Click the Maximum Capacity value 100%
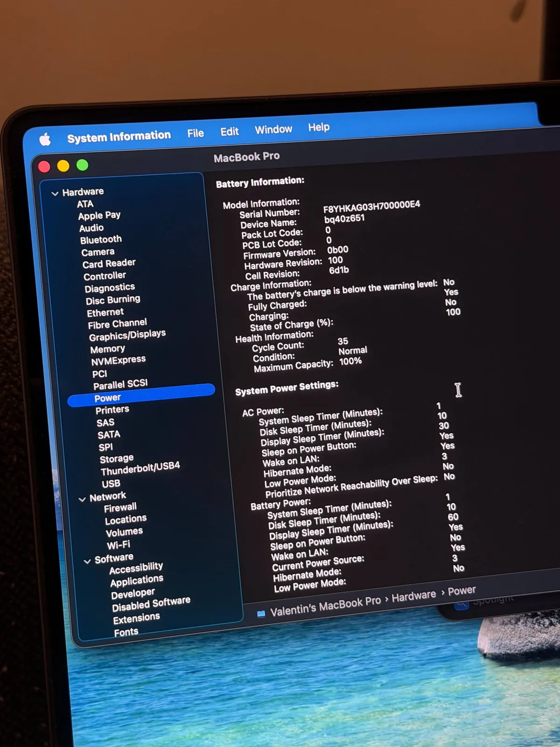Image resolution: width=560 pixels, height=747 pixels. pyautogui.click(x=350, y=361)
